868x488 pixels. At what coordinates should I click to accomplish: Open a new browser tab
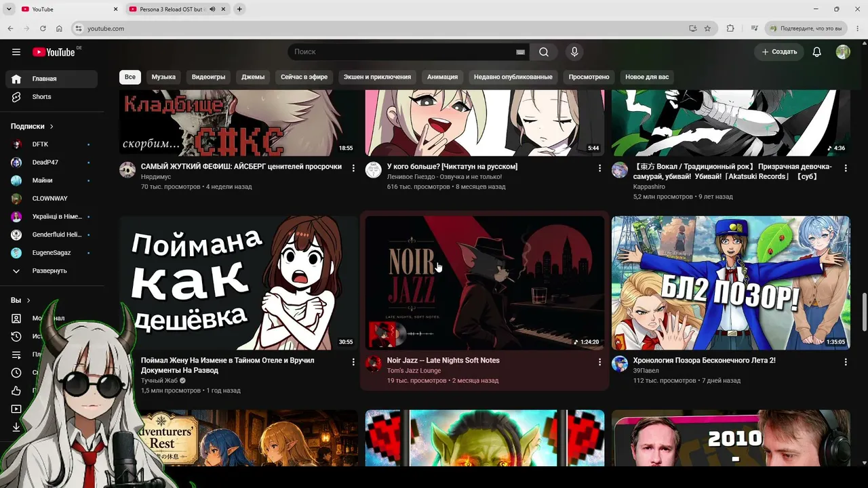pyautogui.click(x=239, y=9)
